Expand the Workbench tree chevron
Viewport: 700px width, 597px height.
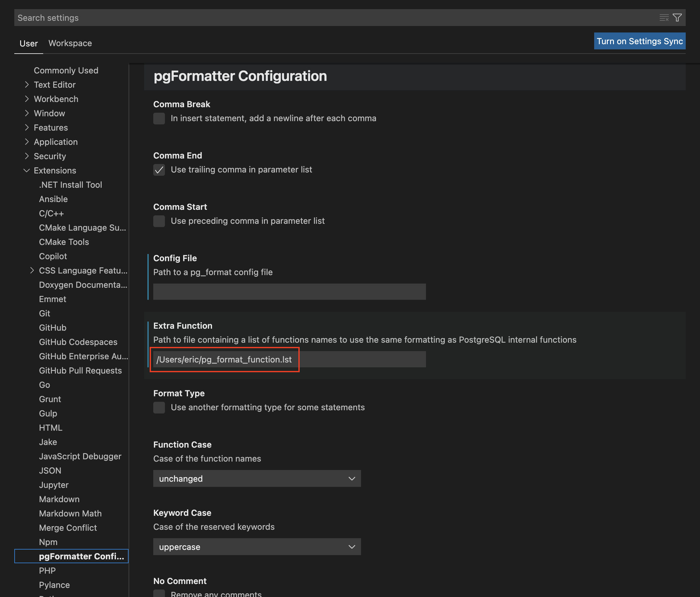pos(27,99)
